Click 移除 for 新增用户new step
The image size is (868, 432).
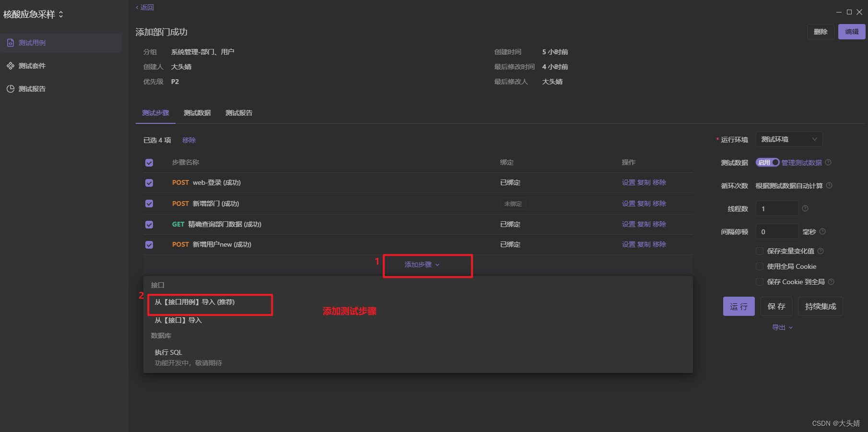(659, 244)
